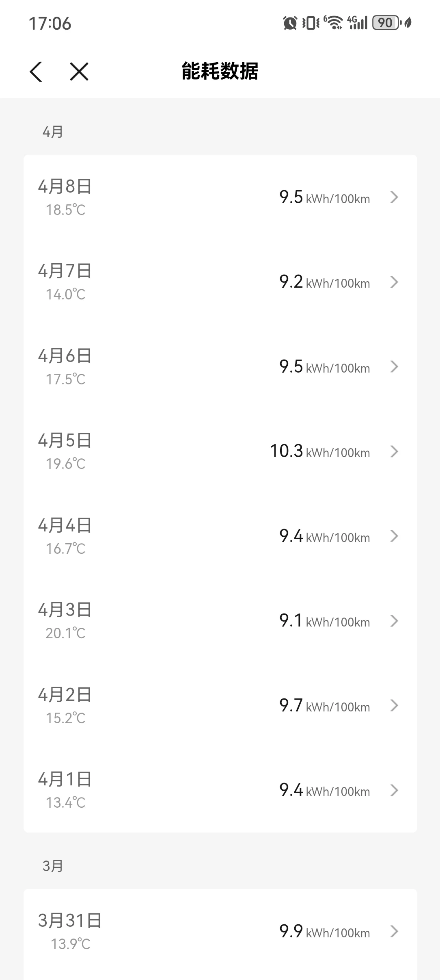The image size is (440, 980).
Task: Tap the 4G signal strength icon
Action: (x=358, y=23)
